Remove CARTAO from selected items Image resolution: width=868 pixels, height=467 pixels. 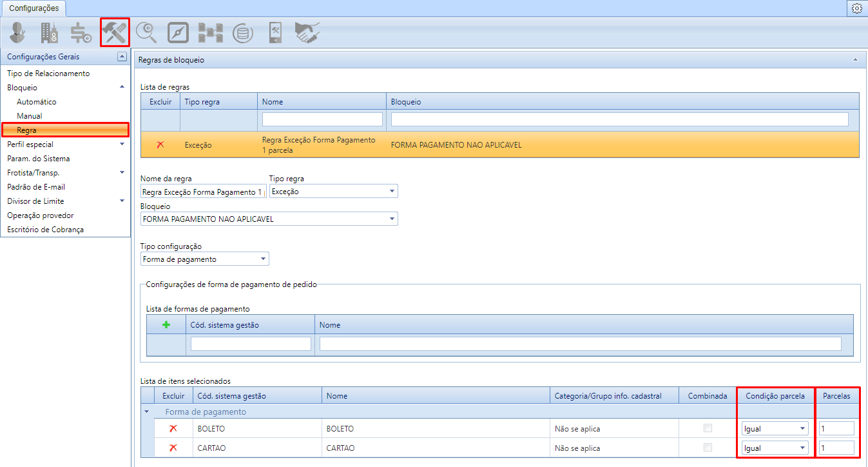coord(173,448)
